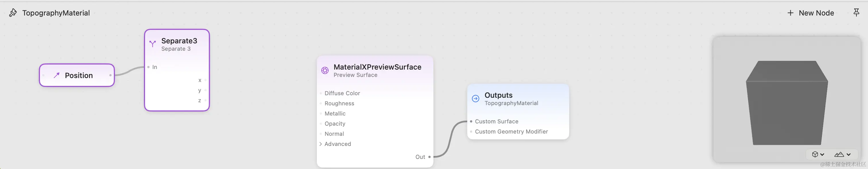Click the Position node arrow icon
Image resolution: width=868 pixels, height=169 pixels.
tap(56, 75)
